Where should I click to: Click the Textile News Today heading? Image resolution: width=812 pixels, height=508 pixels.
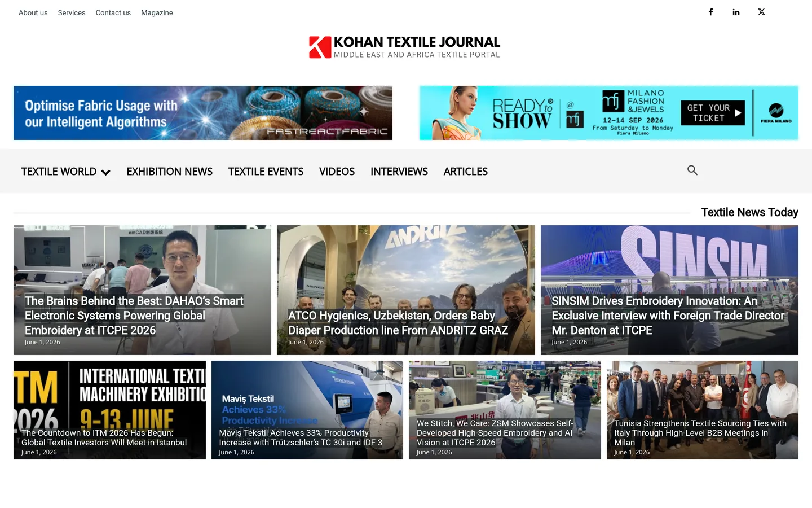[750, 212]
